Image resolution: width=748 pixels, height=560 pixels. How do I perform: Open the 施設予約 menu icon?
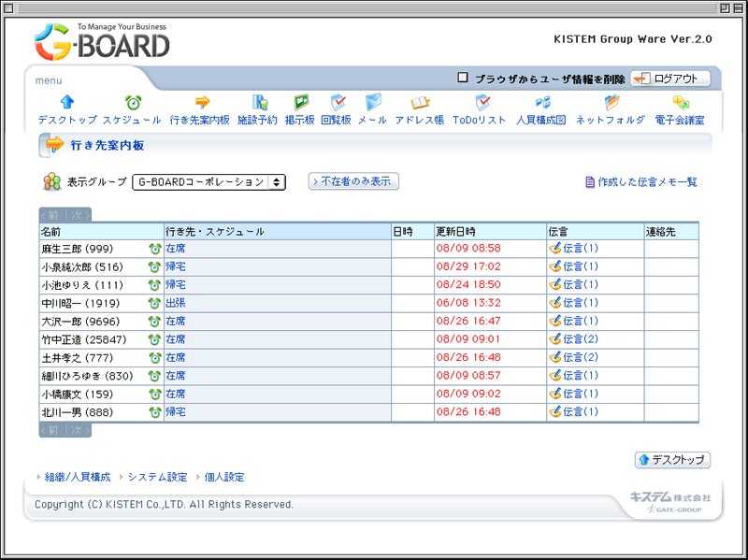coord(260,102)
